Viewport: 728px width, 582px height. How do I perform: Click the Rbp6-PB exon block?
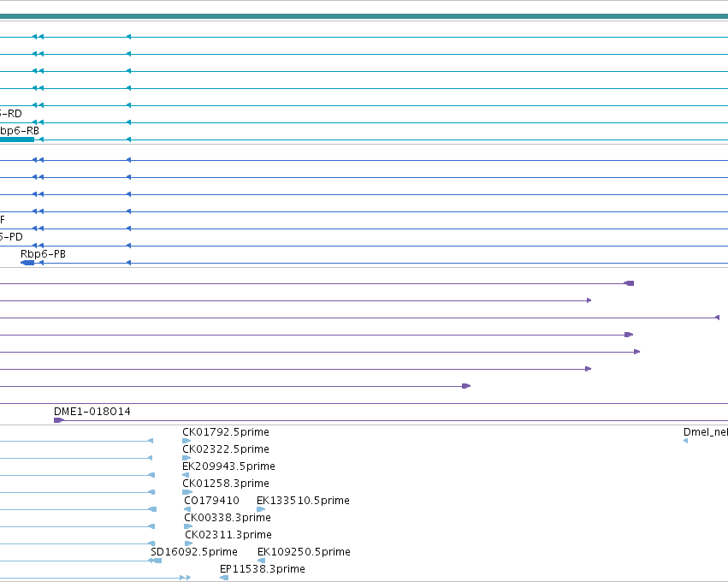click(x=27, y=263)
